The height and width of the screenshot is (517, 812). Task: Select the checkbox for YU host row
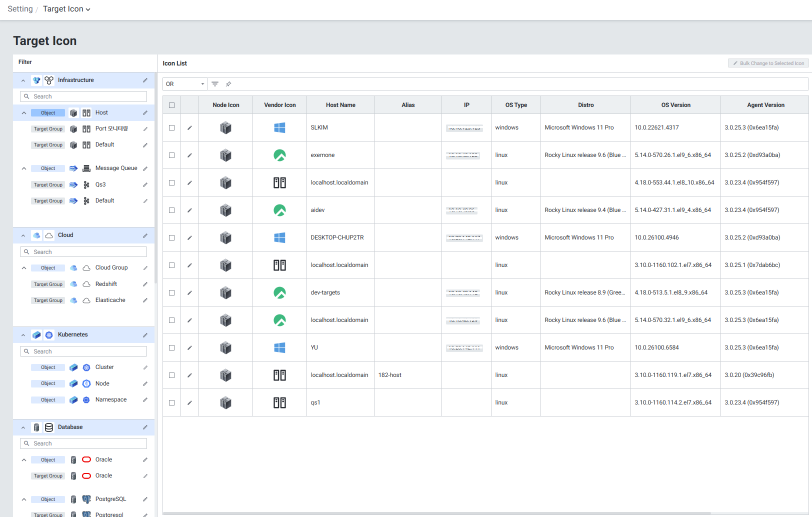172,348
